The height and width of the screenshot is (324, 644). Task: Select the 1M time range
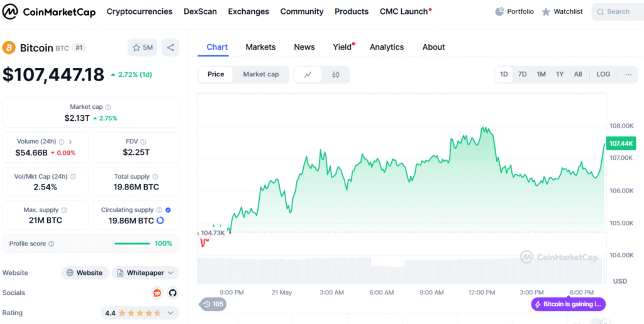coord(541,74)
